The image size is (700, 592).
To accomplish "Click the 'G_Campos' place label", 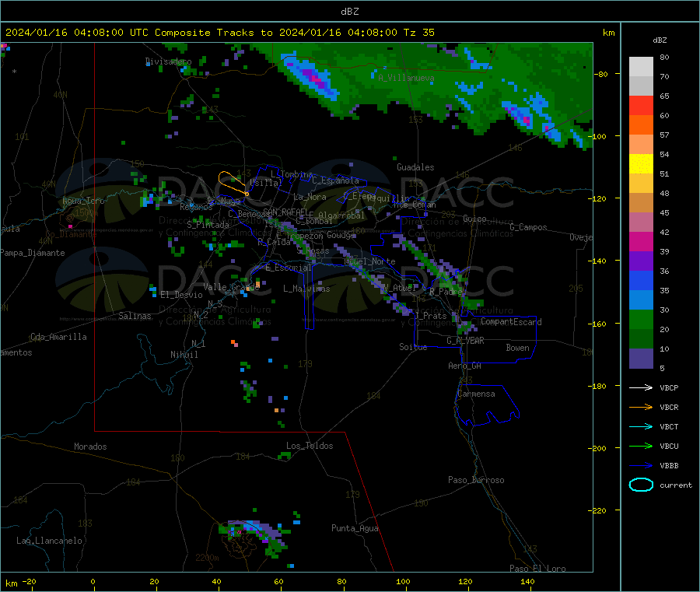I will [x=528, y=227].
